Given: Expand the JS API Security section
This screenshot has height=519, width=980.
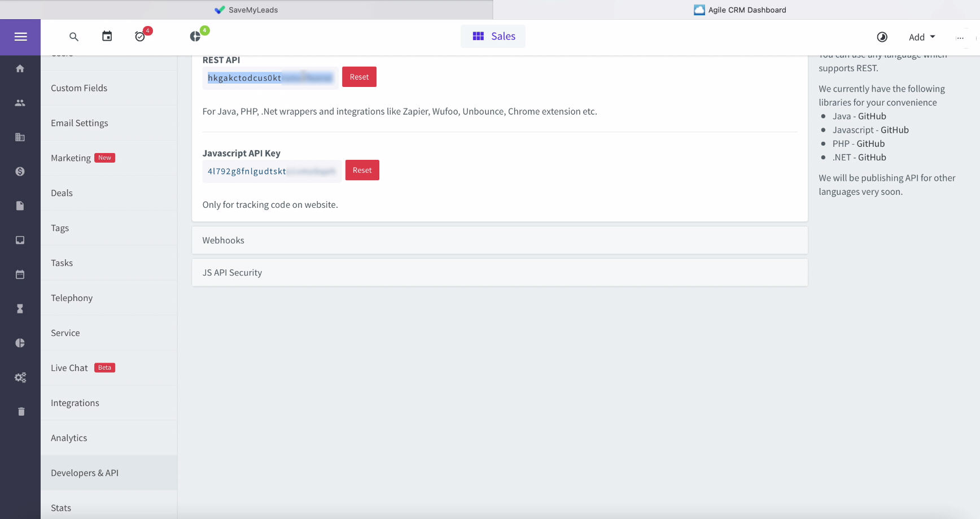Looking at the screenshot, I should point(500,273).
